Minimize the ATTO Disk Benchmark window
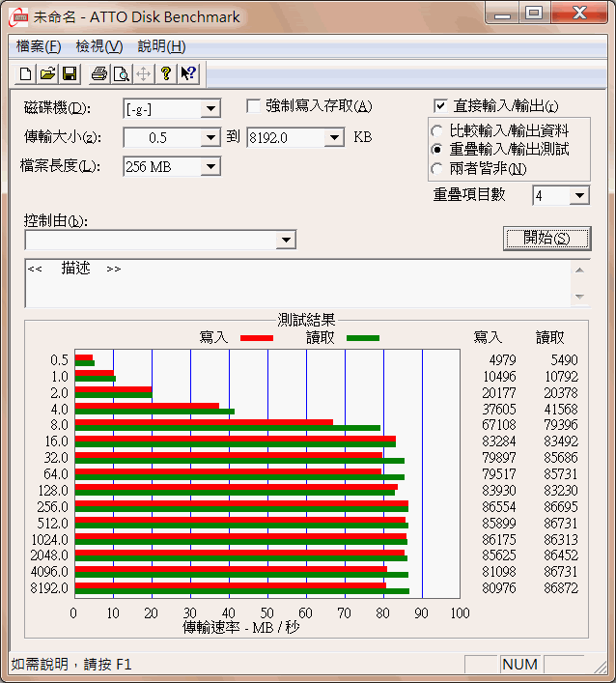 click(x=502, y=14)
